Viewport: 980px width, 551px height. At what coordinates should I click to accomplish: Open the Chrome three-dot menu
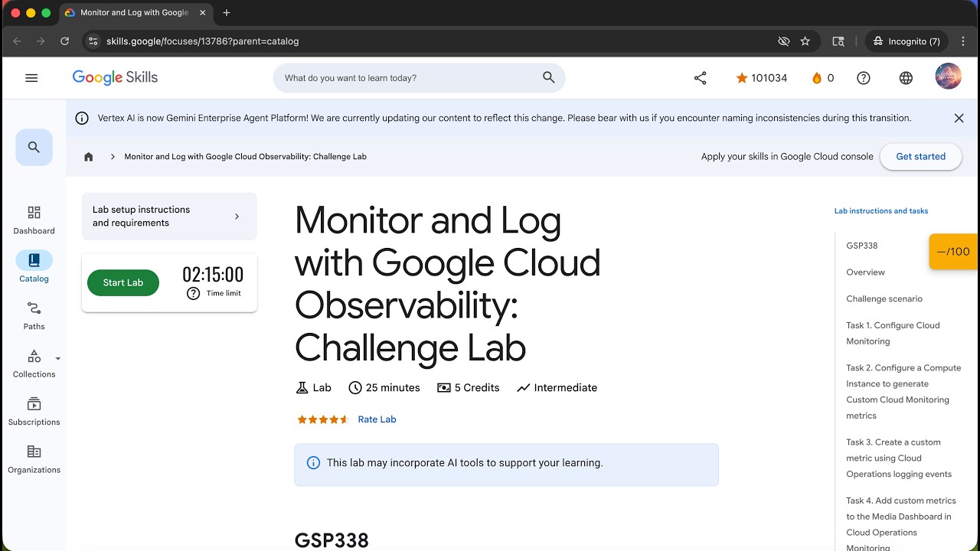click(964, 41)
